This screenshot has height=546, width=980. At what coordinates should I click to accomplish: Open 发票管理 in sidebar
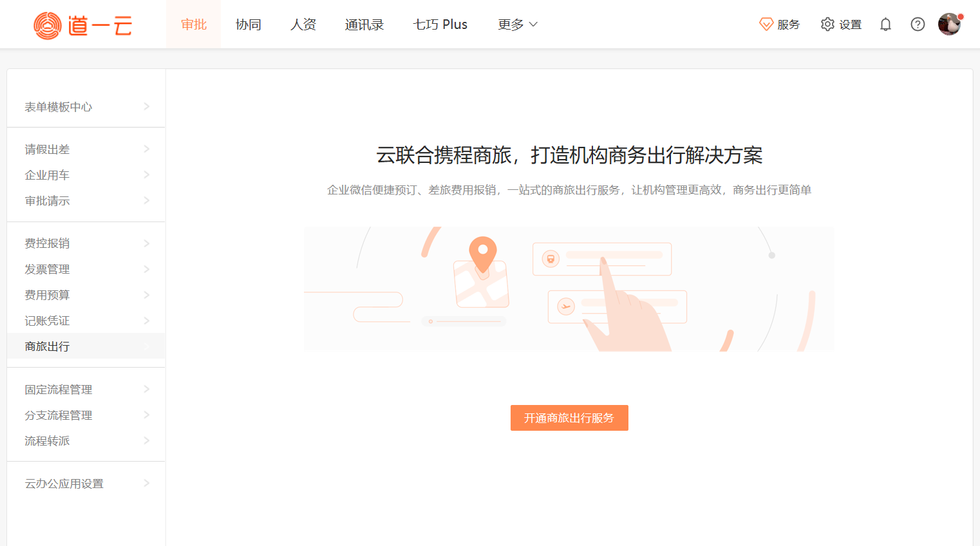86,269
